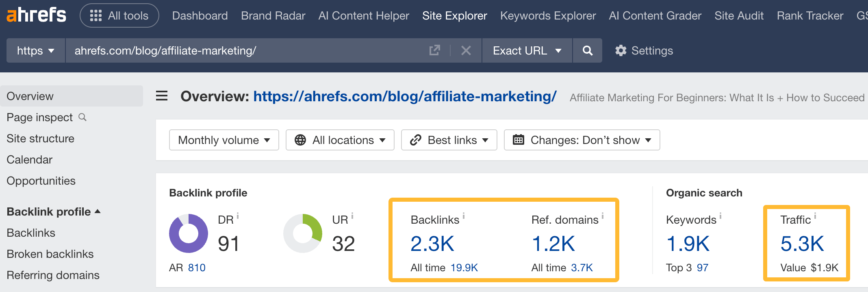Image resolution: width=868 pixels, height=292 pixels.
Task: Open the https protocol dropdown
Action: [x=36, y=50]
